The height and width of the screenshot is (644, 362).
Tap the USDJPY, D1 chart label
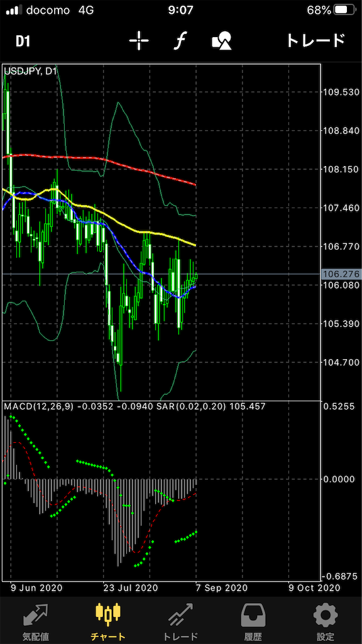pyautogui.click(x=30, y=72)
